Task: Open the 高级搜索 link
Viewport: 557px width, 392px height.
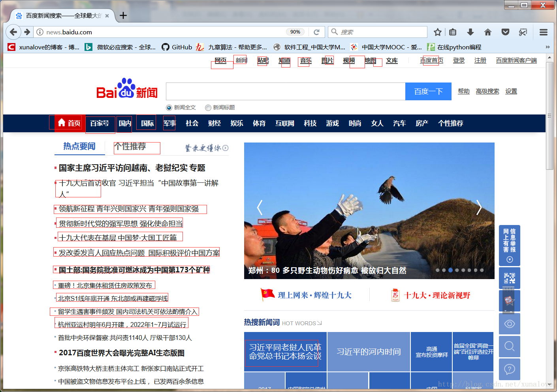Action: pos(487,91)
